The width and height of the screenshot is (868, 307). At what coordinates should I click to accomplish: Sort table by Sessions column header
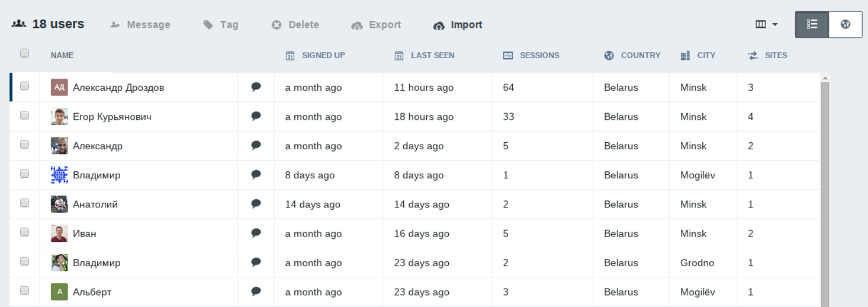click(x=539, y=55)
